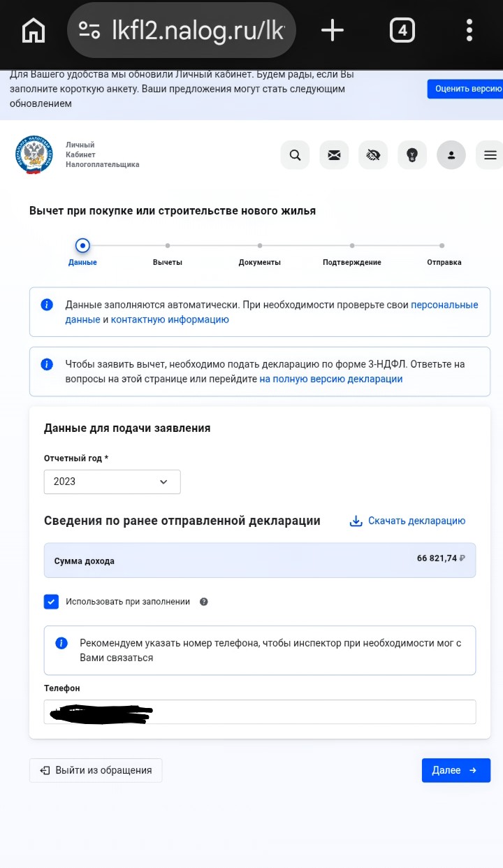The height and width of the screenshot is (868, 503).
Task: Open a new browser tab with plus
Action: click(x=333, y=30)
